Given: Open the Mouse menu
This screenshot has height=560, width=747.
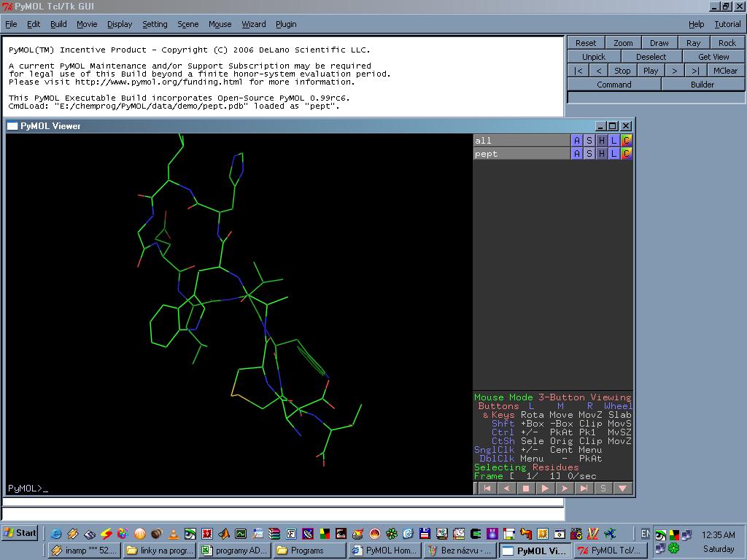Looking at the screenshot, I should click(x=220, y=24).
